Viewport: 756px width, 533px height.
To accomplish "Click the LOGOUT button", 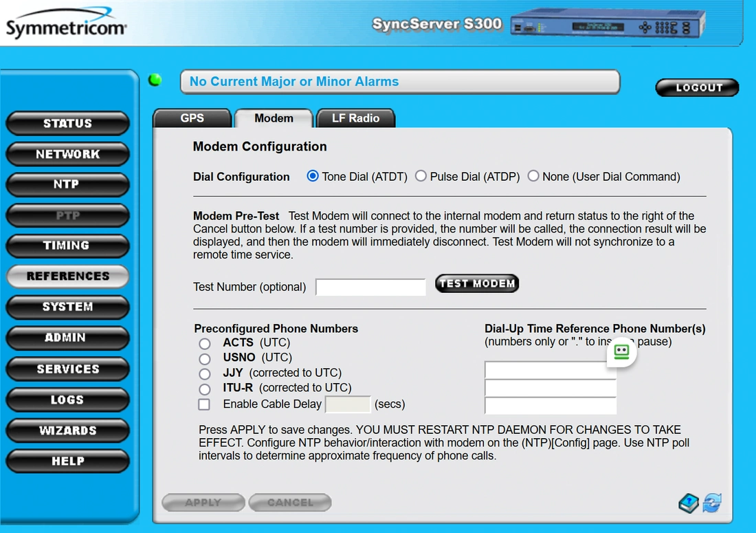I will (x=697, y=88).
